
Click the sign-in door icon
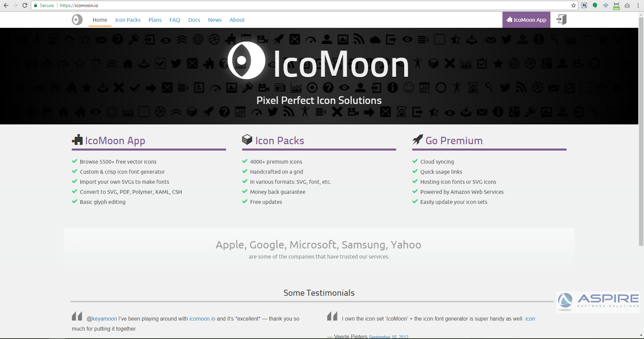pos(561,20)
